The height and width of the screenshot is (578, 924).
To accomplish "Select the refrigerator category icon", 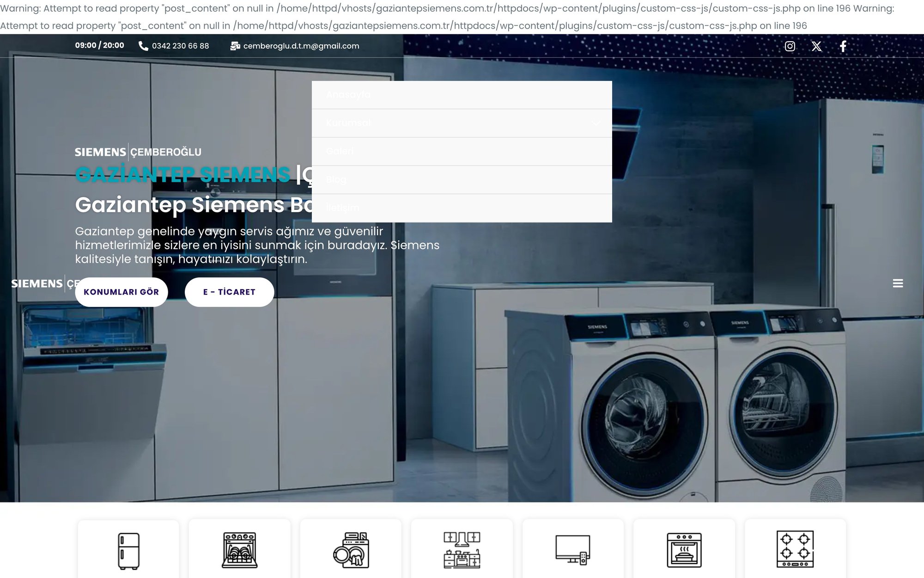I will (x=128, y=551).
